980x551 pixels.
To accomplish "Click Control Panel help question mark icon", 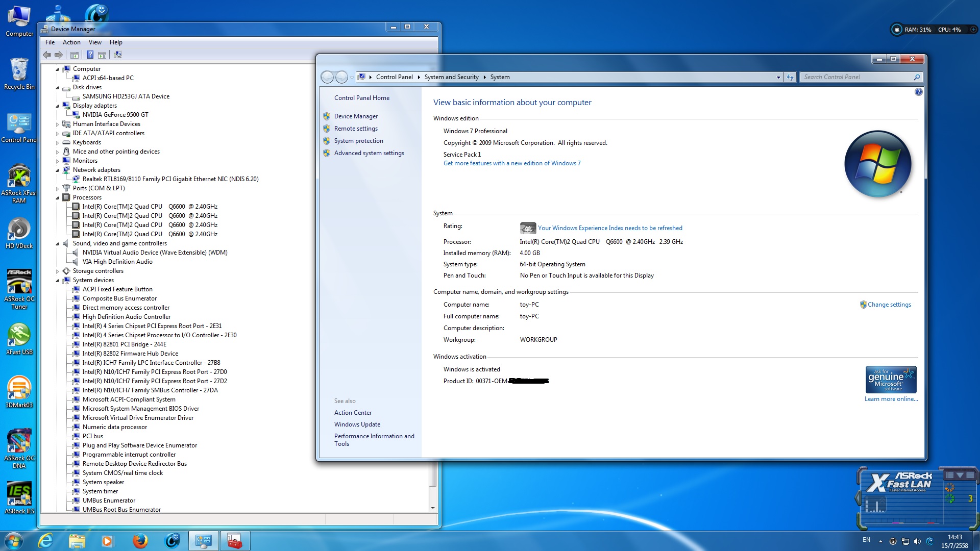I will [x=918, y=92].
